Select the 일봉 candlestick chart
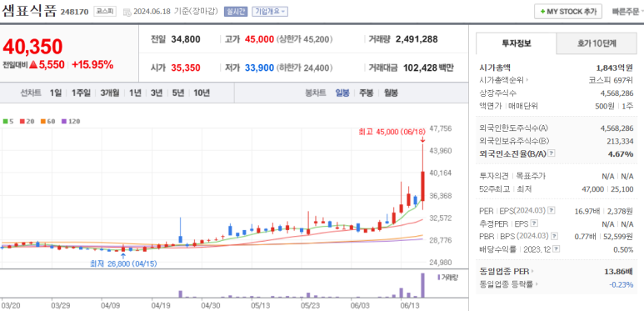 point(342,93)
